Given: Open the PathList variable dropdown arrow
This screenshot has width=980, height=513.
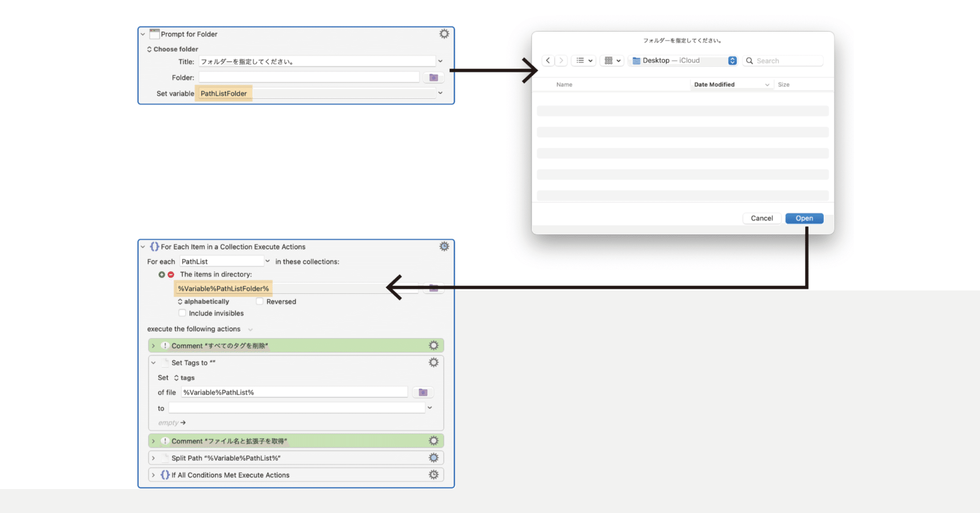Looking at the screenshot, I should [x=268, y=261].
